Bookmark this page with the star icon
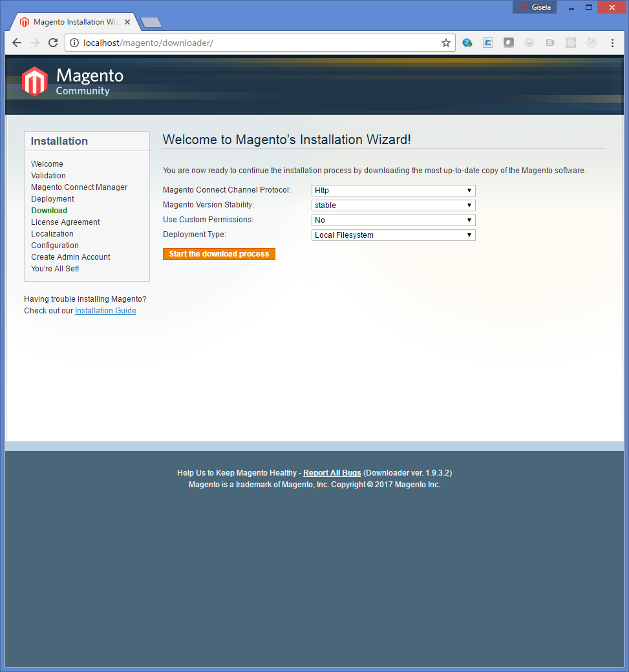This screenshot has height=672, width=629. tap(445, 43)
